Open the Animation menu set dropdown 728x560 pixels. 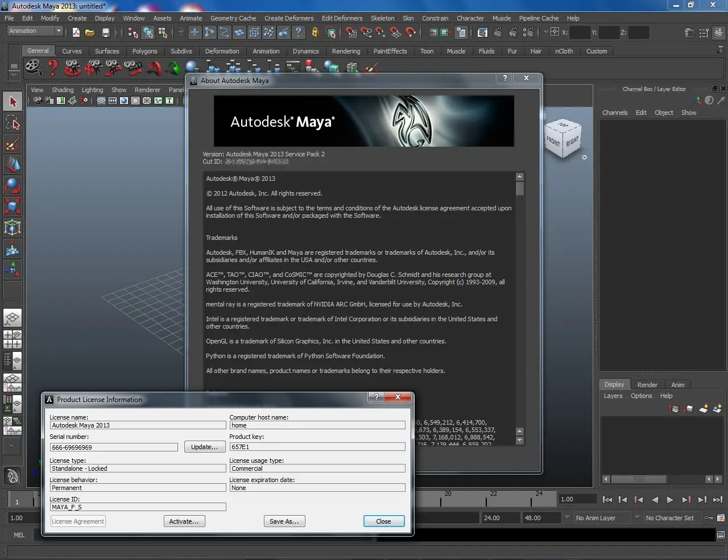tap(35, 31)
